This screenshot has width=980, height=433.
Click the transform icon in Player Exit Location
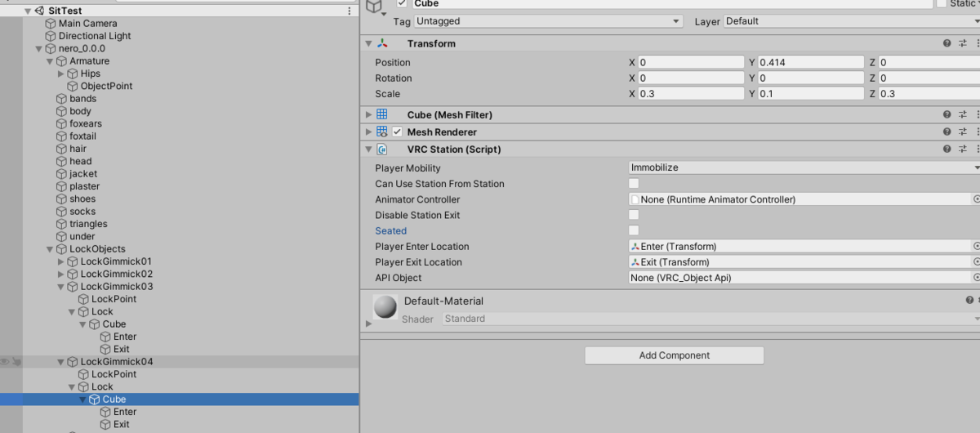point(635,262)
